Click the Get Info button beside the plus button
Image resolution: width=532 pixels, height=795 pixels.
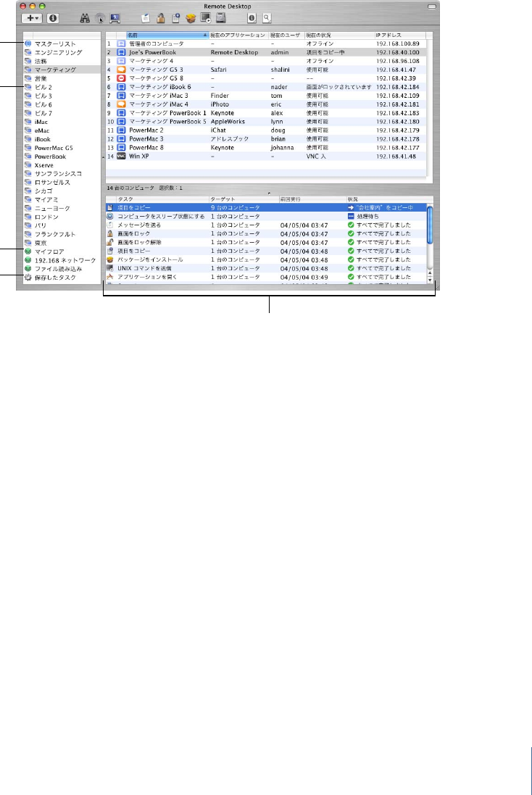pyautogui.click(x=53, y=18)
